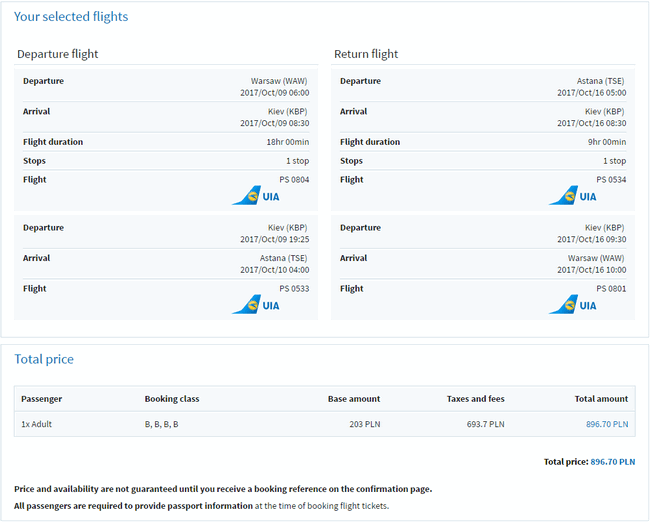Select the 'Your selected flights' heading
Image resolution: width=650 pixels, height=522 pixels.
click(x=71, y=17)
